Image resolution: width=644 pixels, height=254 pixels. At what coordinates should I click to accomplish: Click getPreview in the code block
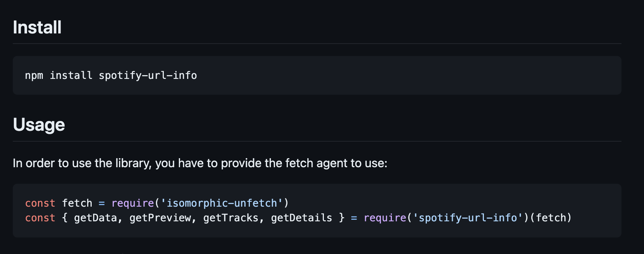(x=160, y=218)
